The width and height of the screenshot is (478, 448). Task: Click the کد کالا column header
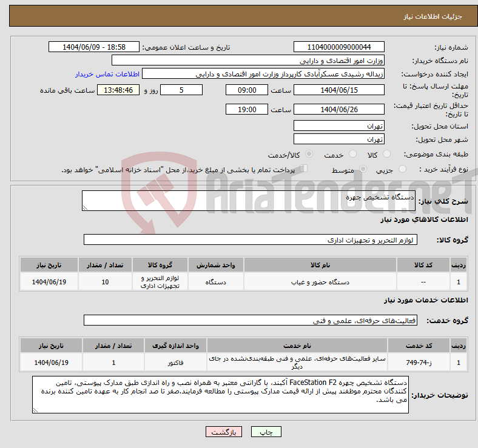click(423, 265)
